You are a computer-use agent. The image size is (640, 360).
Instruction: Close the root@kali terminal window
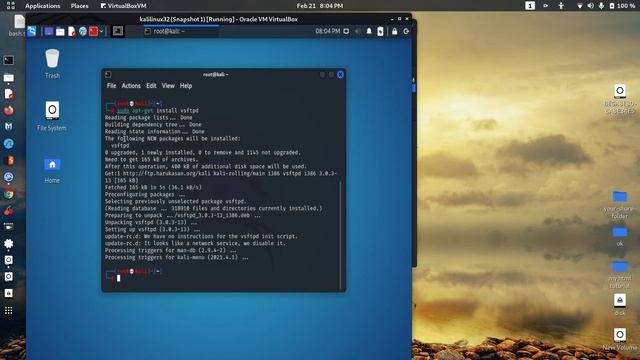(340, 74)
